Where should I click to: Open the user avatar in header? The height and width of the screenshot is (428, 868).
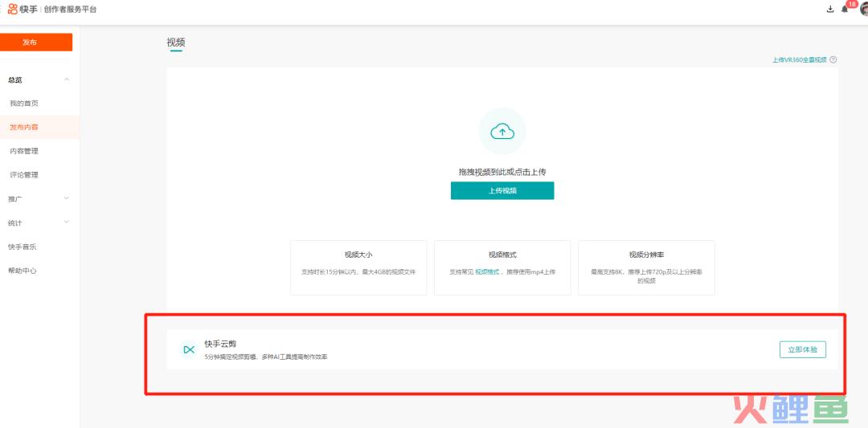pyautogui.click(x=863, y=9)
